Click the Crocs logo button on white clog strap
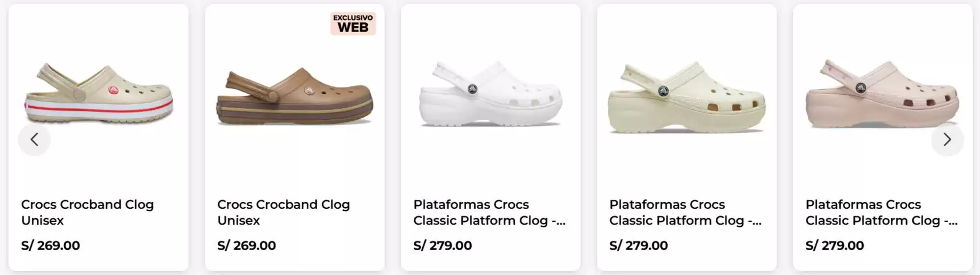Screen dimensions: 980x275 click(472, 89)
